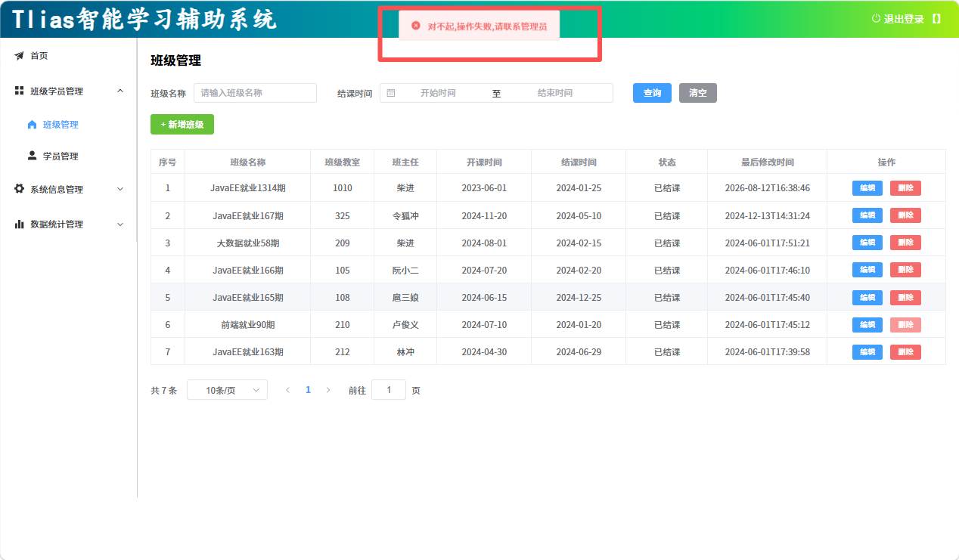Screen dimensions: 959x560
Task: Collapse the 班级学员管理 submenu chevron
Action: [x=120, y=91]
